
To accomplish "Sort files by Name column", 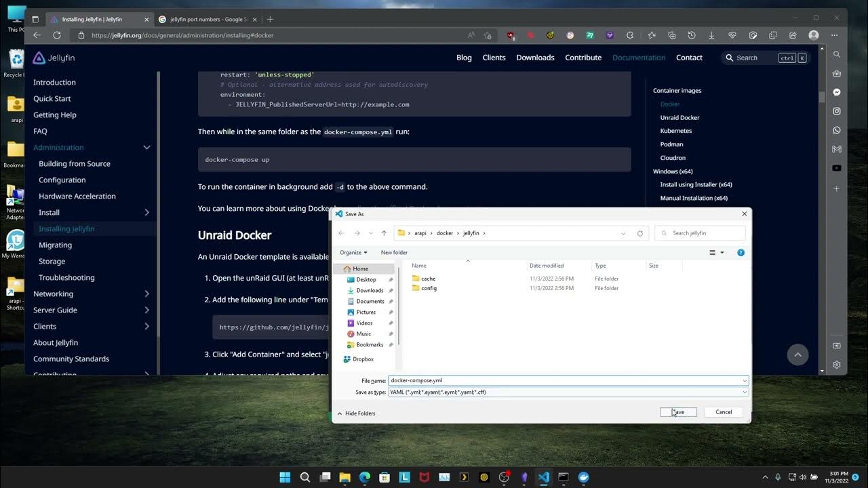I will [x=419, y=266].
